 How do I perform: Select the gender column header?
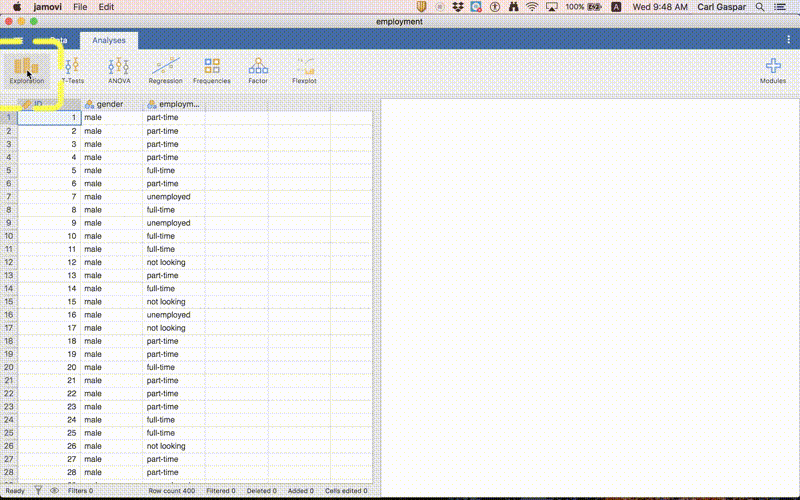coord(110,104)
